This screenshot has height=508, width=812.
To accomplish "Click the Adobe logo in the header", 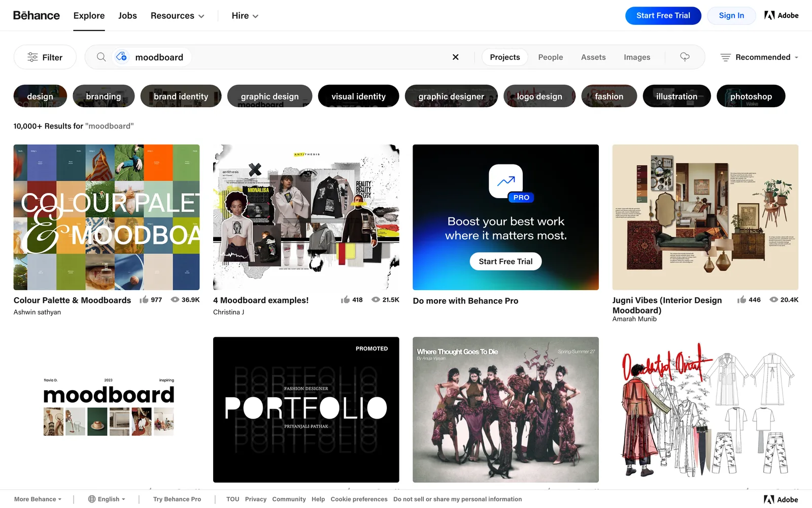I will (x=781, y=16).
